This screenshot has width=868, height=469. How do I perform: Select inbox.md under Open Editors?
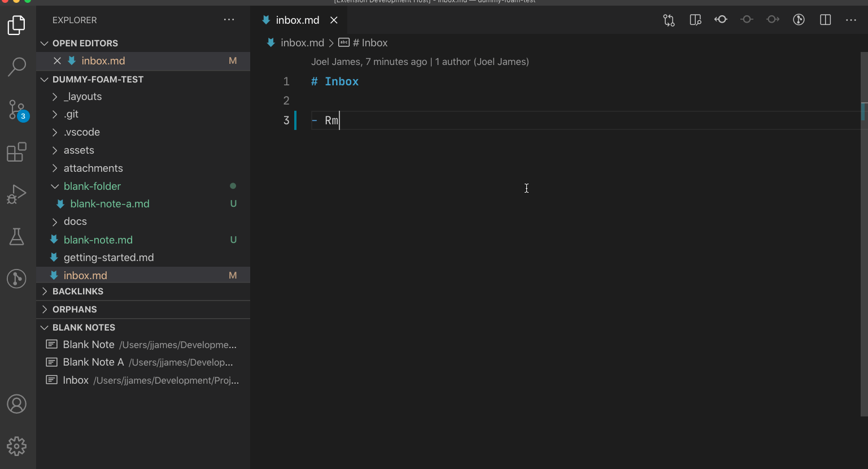pyautogui.click(x=143, y=60)
